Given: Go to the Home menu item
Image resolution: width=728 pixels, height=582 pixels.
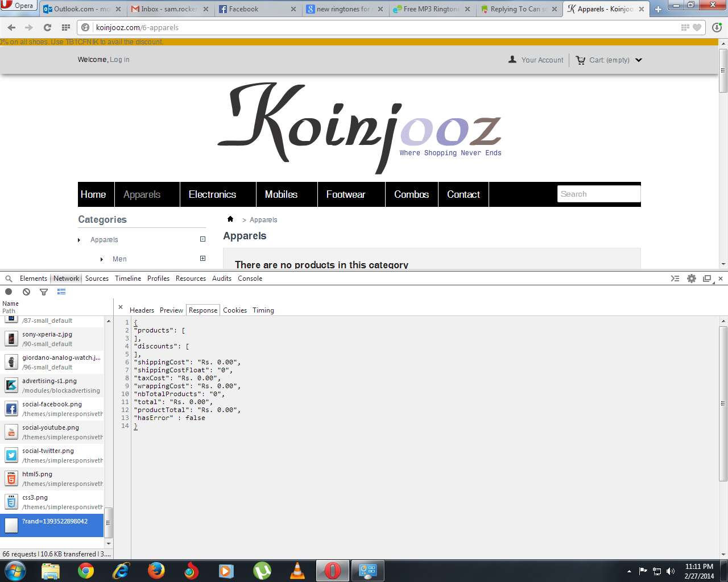Looking at the screenshot, I should 93,194.
